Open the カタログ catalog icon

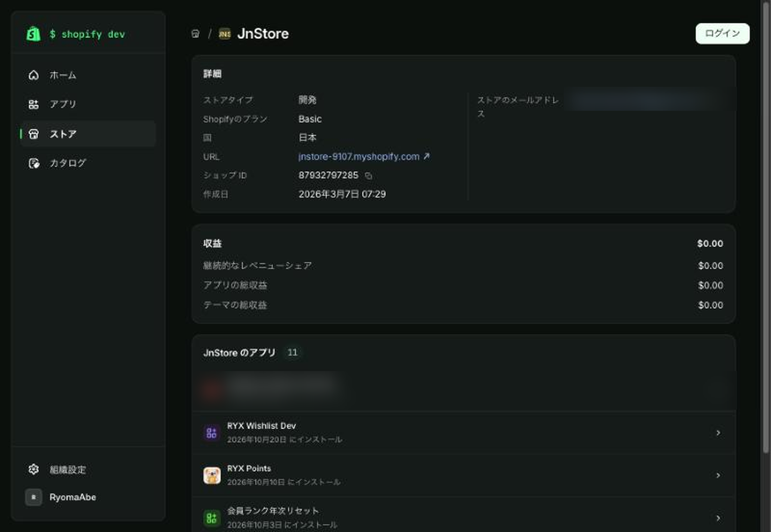pos(34,163)
